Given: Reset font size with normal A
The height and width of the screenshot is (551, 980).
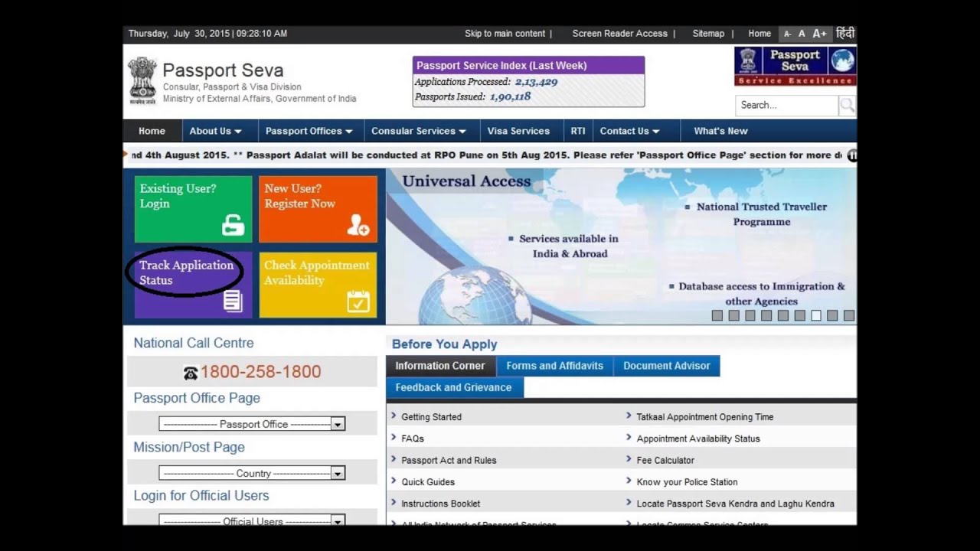Looking at the screenshot, I should [802, 34].
